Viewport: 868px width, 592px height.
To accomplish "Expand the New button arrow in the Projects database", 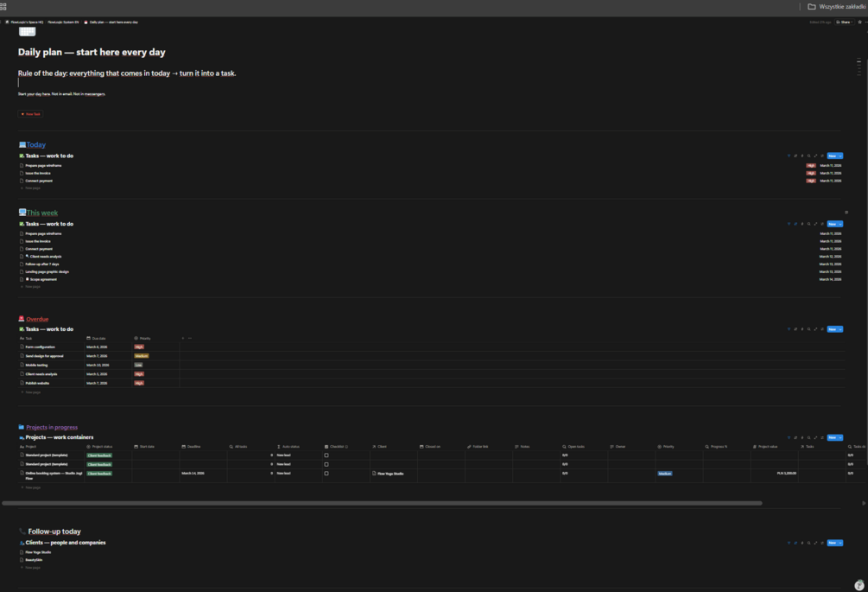I will (x=840, y=438).
